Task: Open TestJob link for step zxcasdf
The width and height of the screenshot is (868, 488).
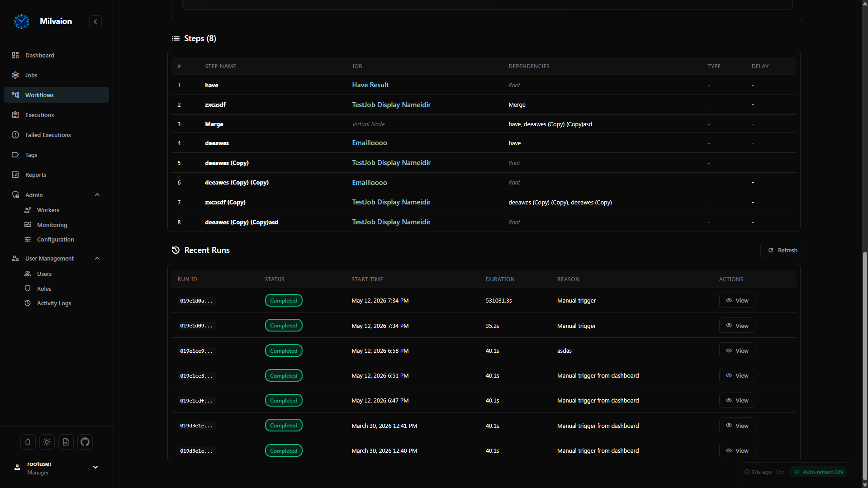Action: coord(391,104)
